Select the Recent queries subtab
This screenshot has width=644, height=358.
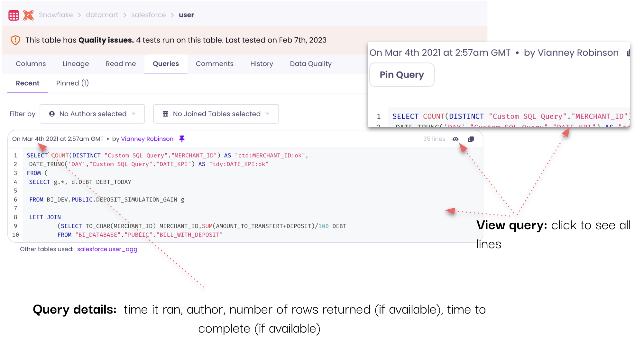click(x=28, y=83)
